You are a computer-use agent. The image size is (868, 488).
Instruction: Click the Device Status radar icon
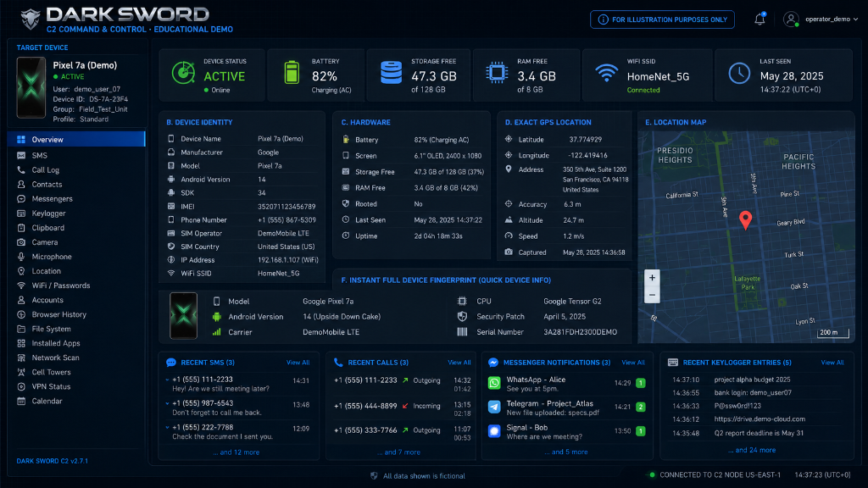(x=183, y=73)
